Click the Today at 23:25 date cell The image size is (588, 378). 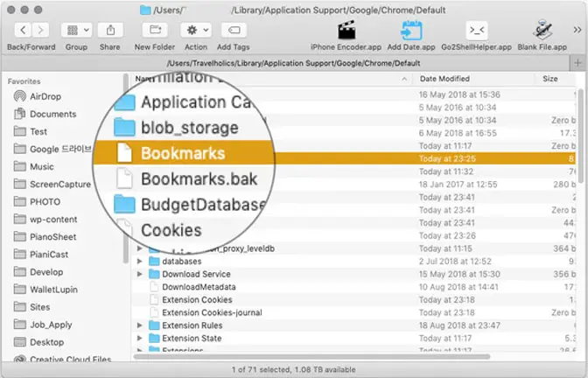coord(447,158)
